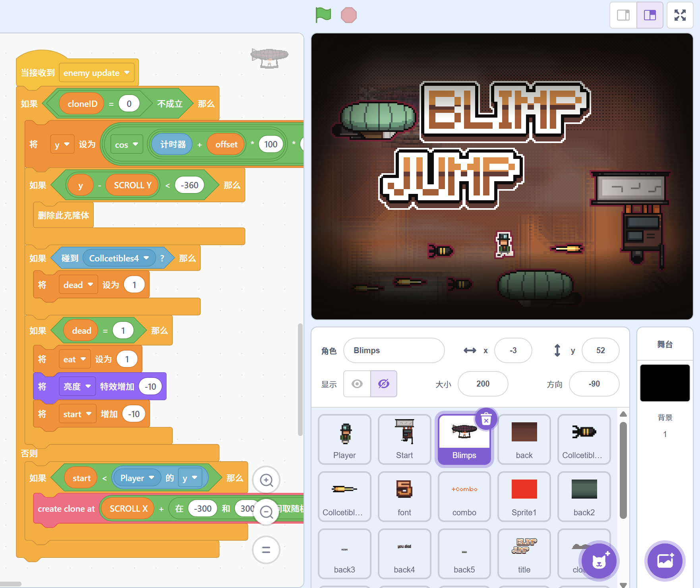Open the choose a sprite button
Image resolution: width=700 pixels, height=588 pixels.
pyautogui.click(x=599, y=561)
